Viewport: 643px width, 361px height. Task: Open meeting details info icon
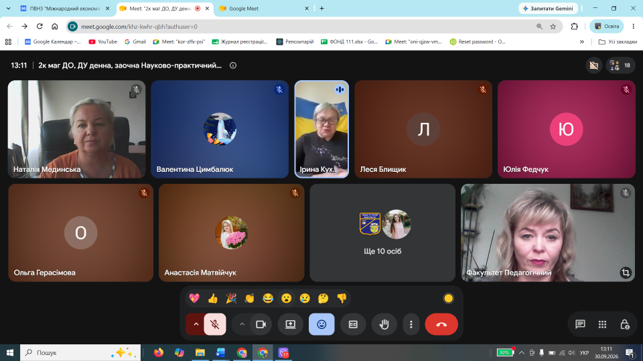(233, 65)
